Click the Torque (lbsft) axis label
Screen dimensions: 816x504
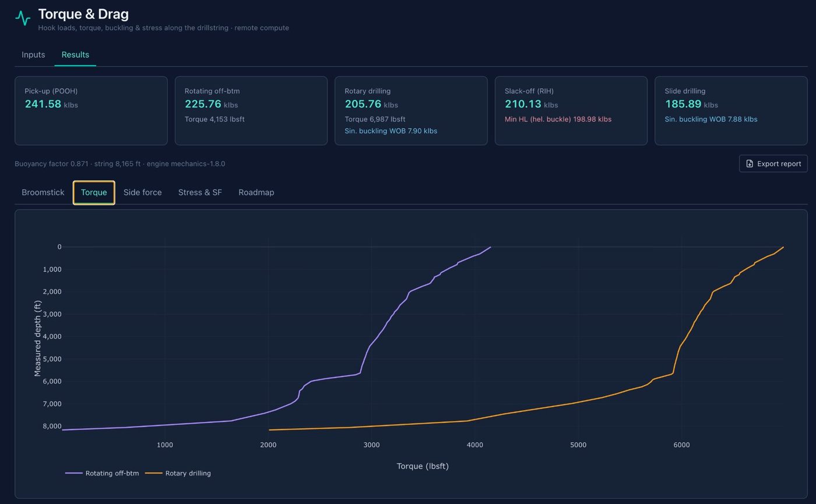pyautogui.click(x=423, y=466)
